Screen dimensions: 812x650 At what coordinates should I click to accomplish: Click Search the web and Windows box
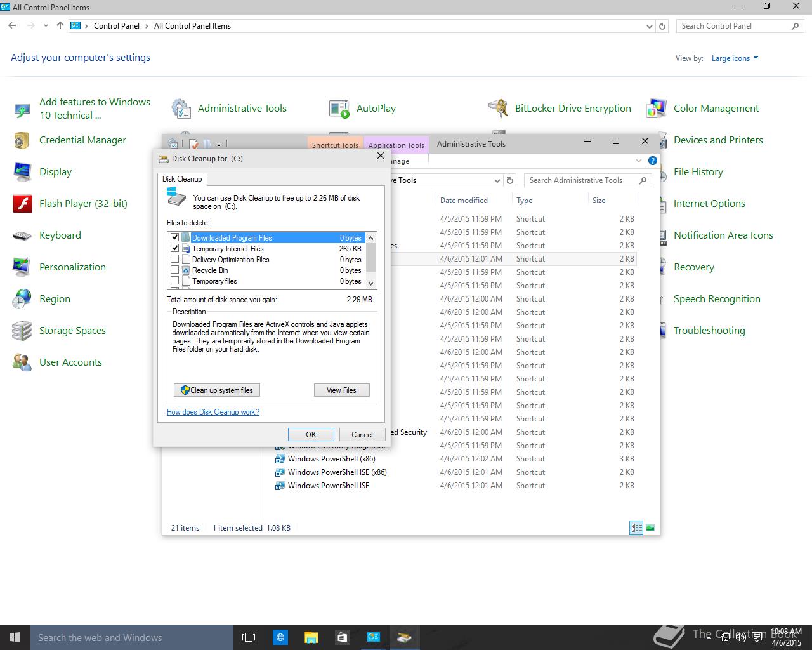[132, 637]
